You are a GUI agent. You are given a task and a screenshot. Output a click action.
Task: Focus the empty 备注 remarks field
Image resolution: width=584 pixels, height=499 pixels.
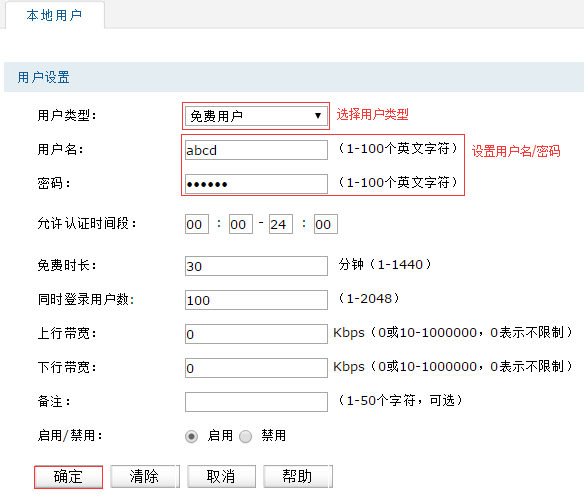(256, 402)
